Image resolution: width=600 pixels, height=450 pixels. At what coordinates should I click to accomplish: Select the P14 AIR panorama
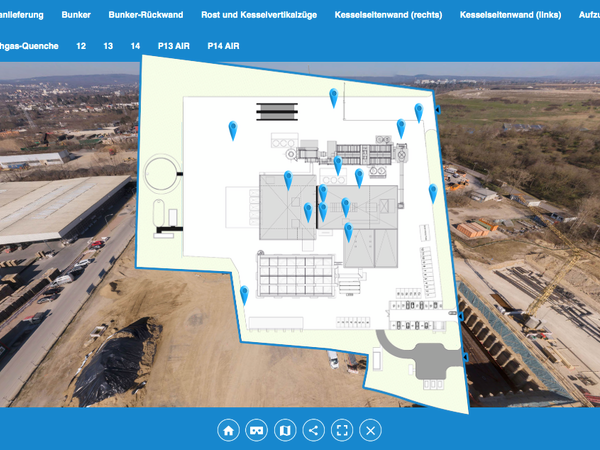pyautogui.click(x=224, y=46)
